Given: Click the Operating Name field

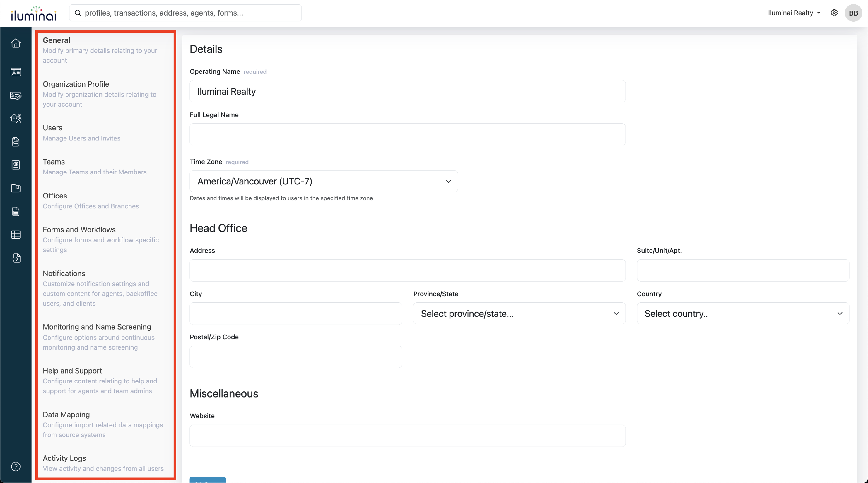Looking at the screenshot, I should click(x=407, y=91).
